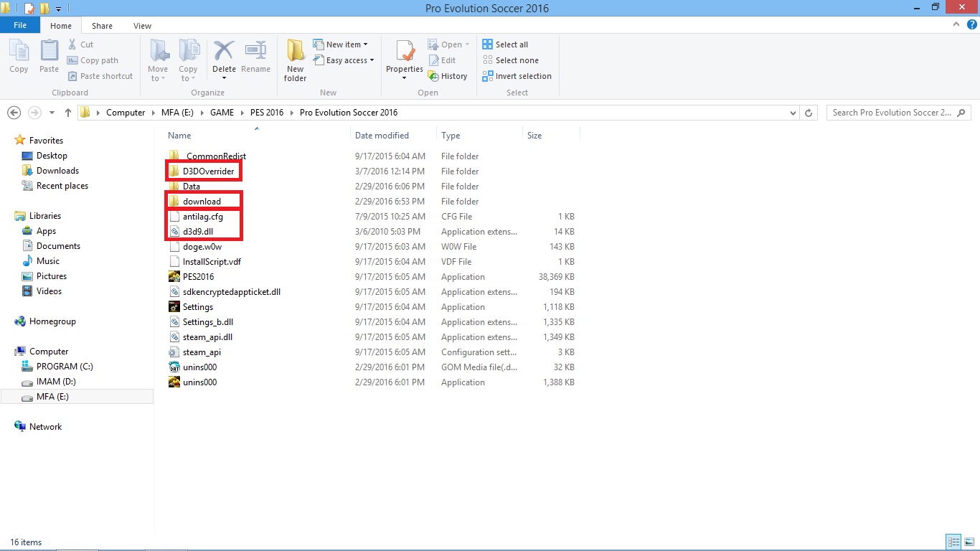The width and height of the screenshot is (980, 551).
Task: Select the steam_api.dll file
Action: click(x=207, y=337)
